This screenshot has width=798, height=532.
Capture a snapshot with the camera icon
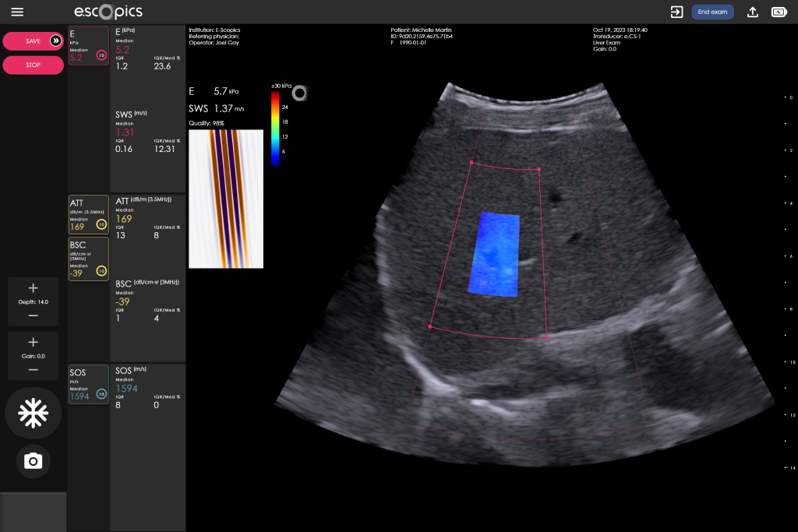pos(33,461)
